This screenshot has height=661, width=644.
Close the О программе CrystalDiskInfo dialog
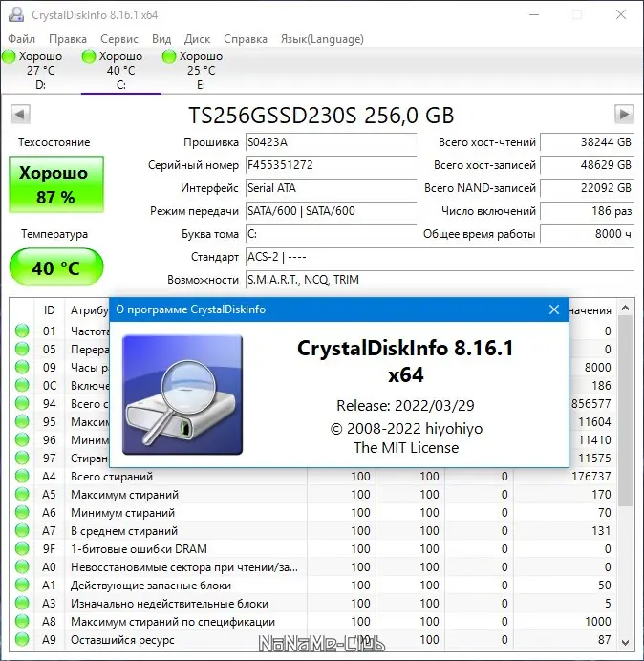pos(554,309)
